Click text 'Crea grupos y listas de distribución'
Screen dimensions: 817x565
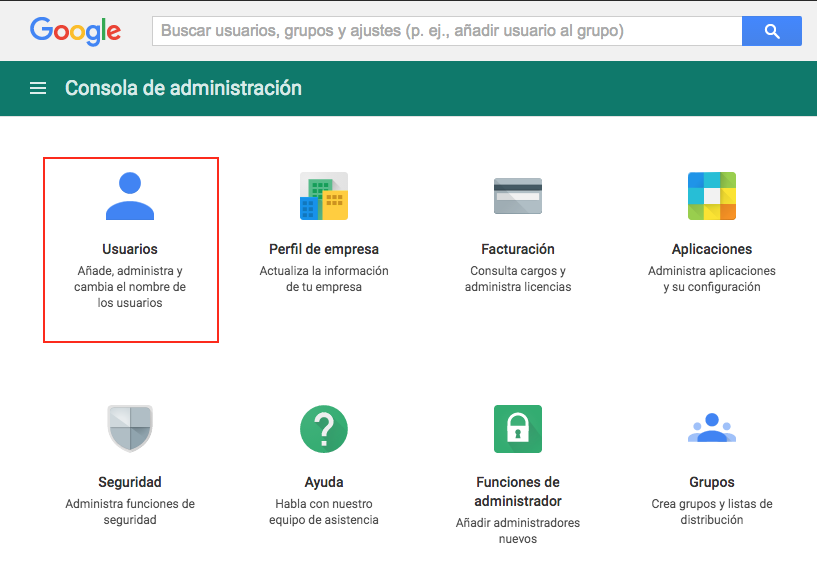point(712,512)
